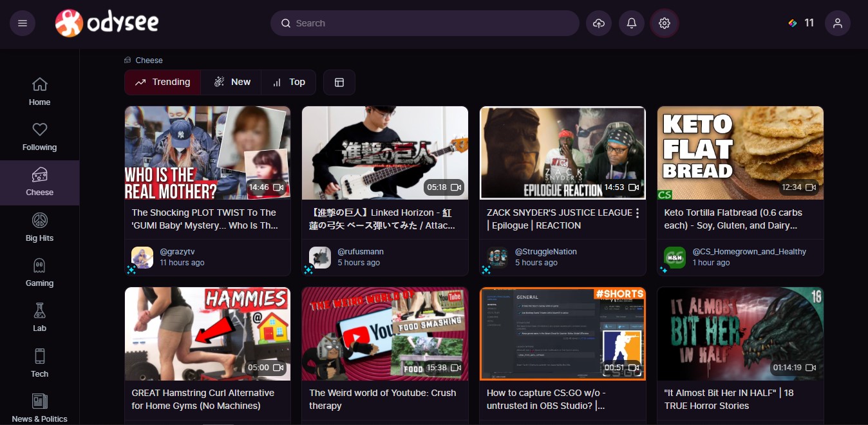This screenshot has width=868, height=425.
Task: Click the 01:14:19 duration badge
Action: click(x=794, y=368)
